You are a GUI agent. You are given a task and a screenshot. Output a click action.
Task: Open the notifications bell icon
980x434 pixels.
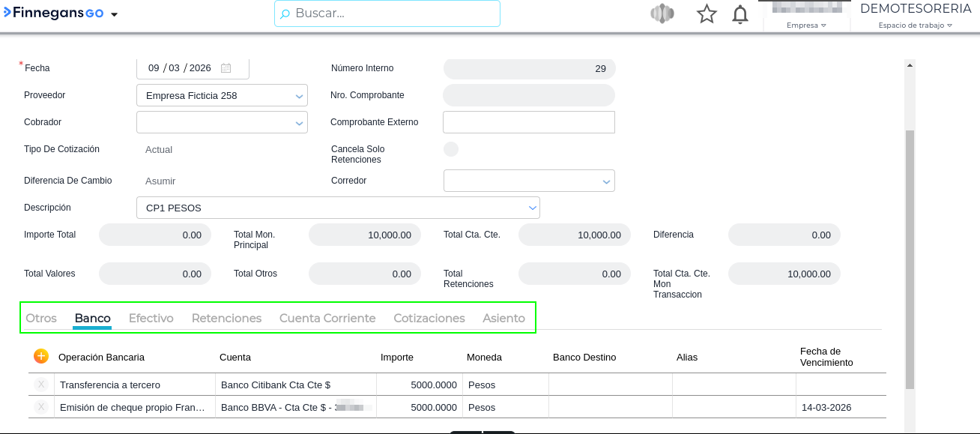click(740, 14)
